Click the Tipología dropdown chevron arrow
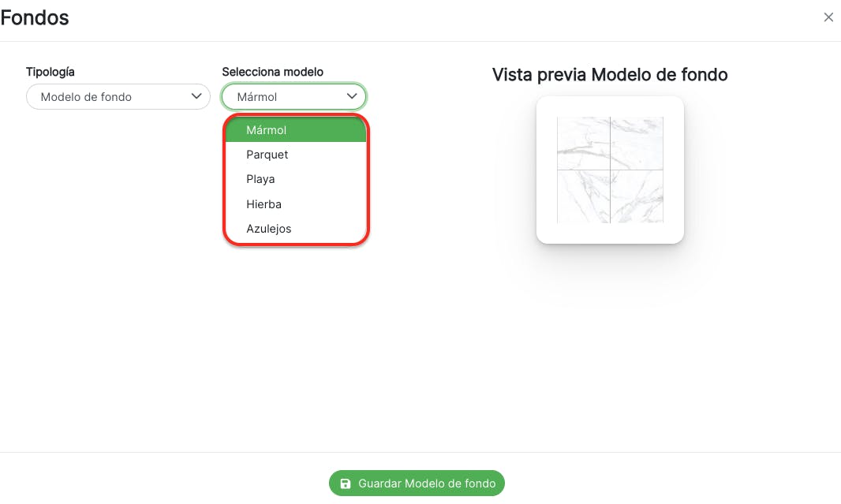Screen dimensions: 841x504 pos(196,96)
